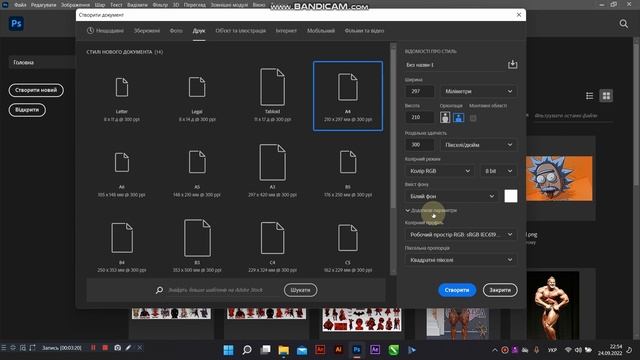
Task: Select the A6 document preset
Action: (122, 171)
